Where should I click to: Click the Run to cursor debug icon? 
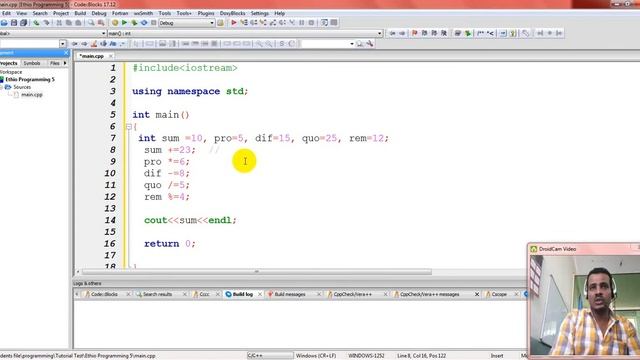coord(244,23)
